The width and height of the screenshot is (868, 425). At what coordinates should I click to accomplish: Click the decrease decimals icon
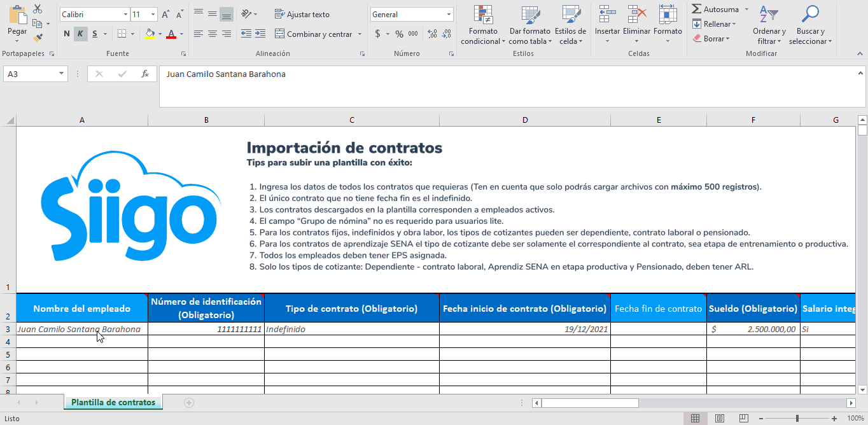pyautogui.click(x=446, y=34)
